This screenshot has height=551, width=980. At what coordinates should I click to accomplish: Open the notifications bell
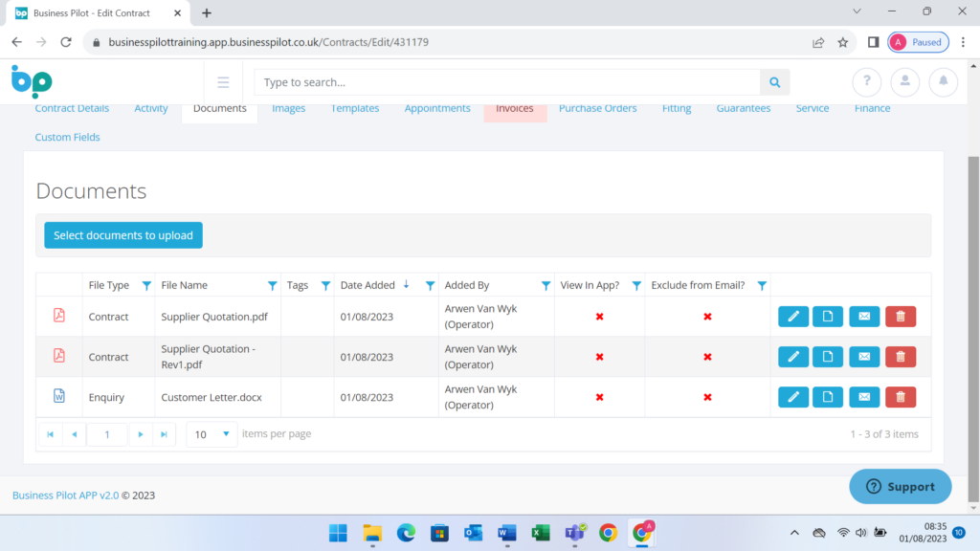tap(943, 82)
